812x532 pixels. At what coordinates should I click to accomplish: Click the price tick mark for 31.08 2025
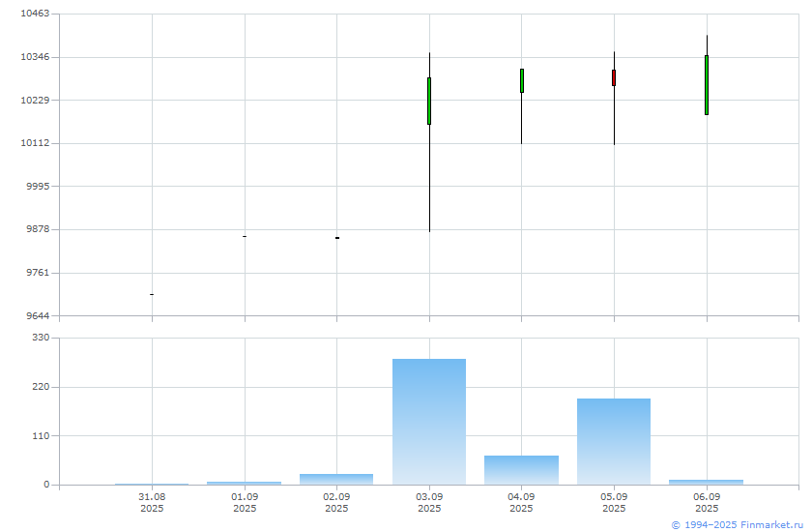pyautogui.click(x=152, y=294)
